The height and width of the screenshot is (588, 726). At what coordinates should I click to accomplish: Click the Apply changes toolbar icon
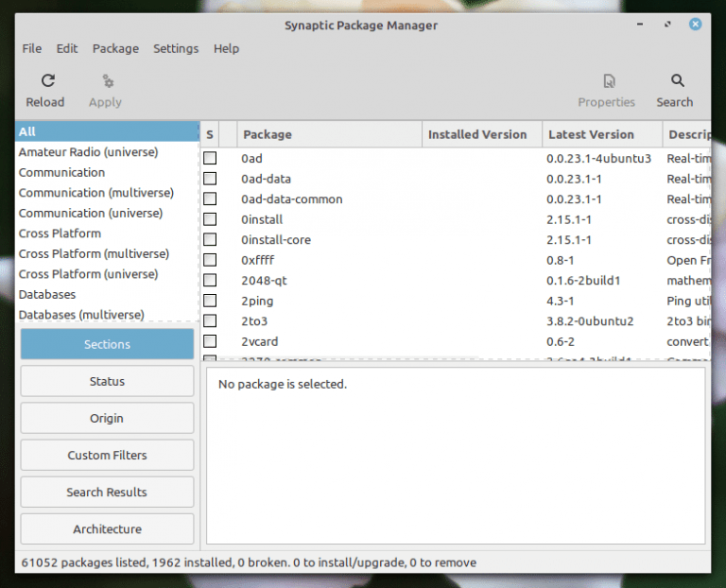108,81
